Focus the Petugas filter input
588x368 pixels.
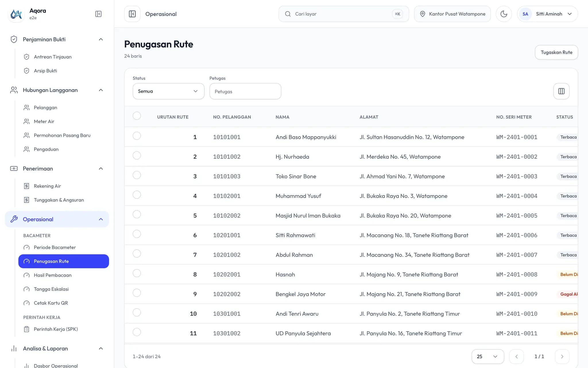(x=245, y=91)
